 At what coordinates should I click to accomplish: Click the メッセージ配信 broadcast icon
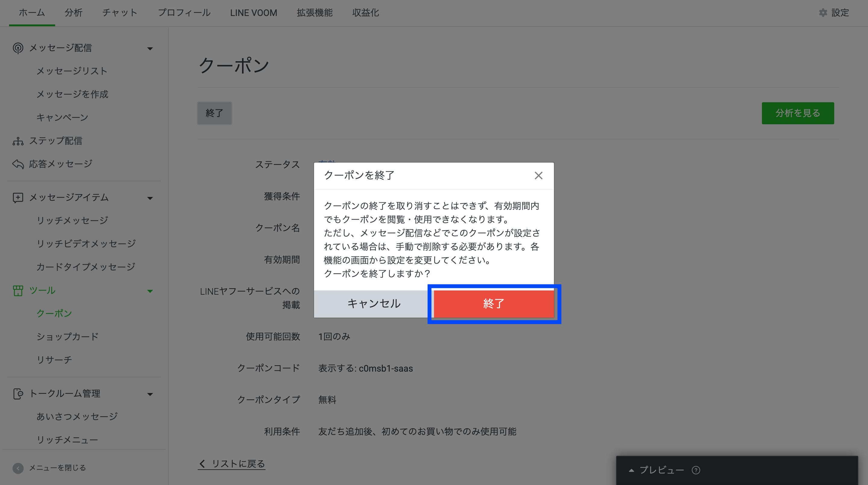[x=18, y=48]
